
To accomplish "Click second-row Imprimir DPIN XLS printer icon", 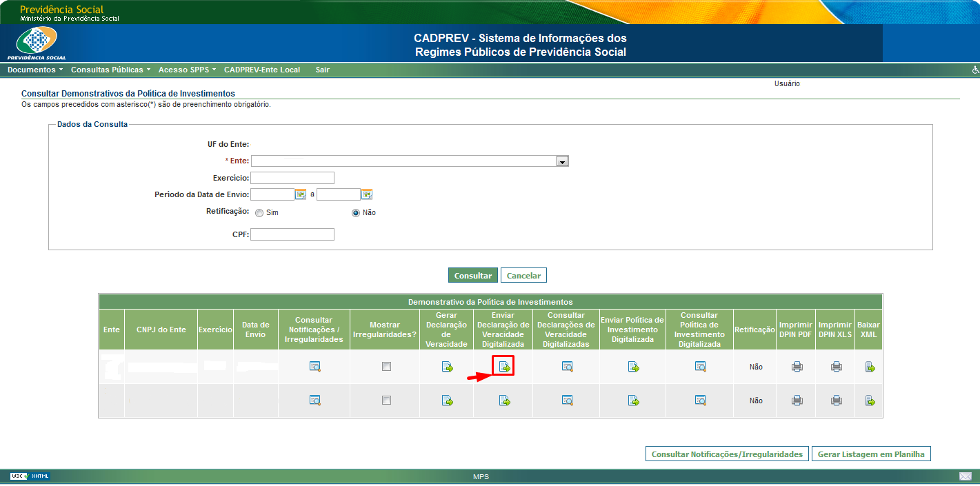I will pos(836,400).
